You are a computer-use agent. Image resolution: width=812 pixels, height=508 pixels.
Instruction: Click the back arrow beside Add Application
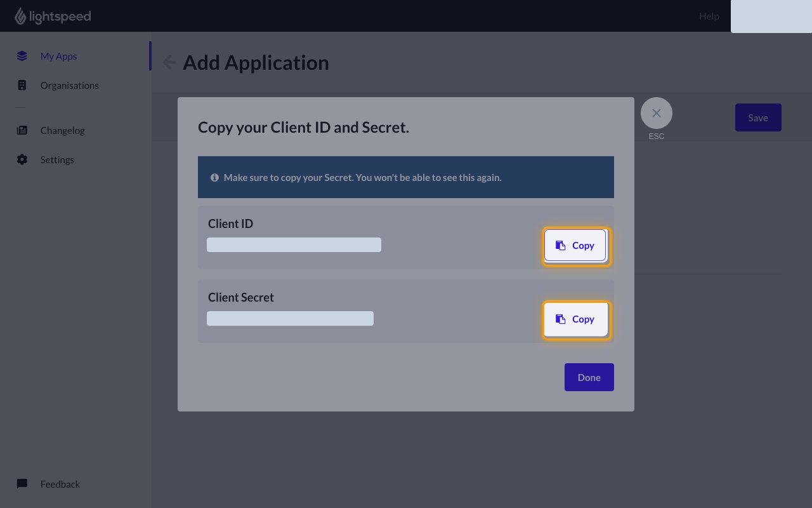point(169,62)
